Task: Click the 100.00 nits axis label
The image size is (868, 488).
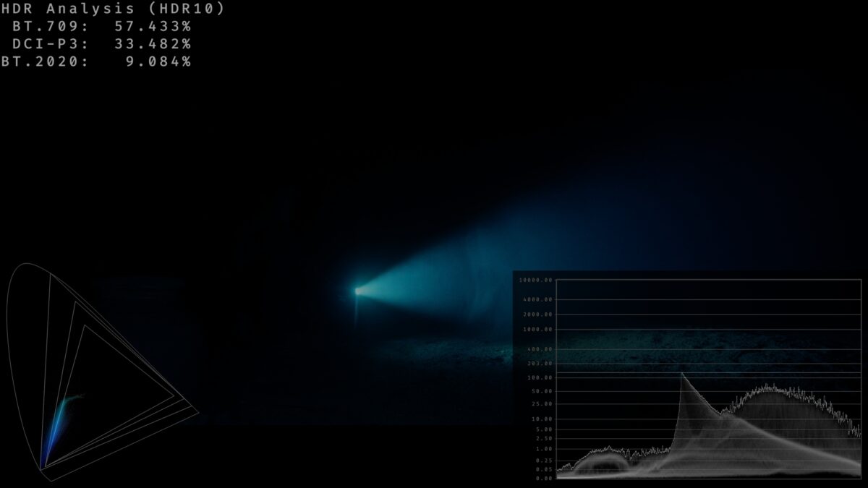Action: (540, 378)
